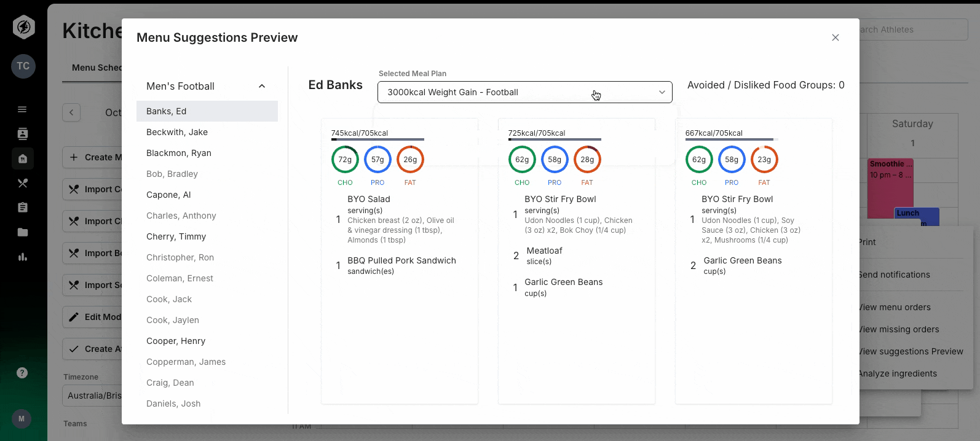Select athlete Daniels, Josh
Viewport: 980px width, 441px height.
(207, 404)
